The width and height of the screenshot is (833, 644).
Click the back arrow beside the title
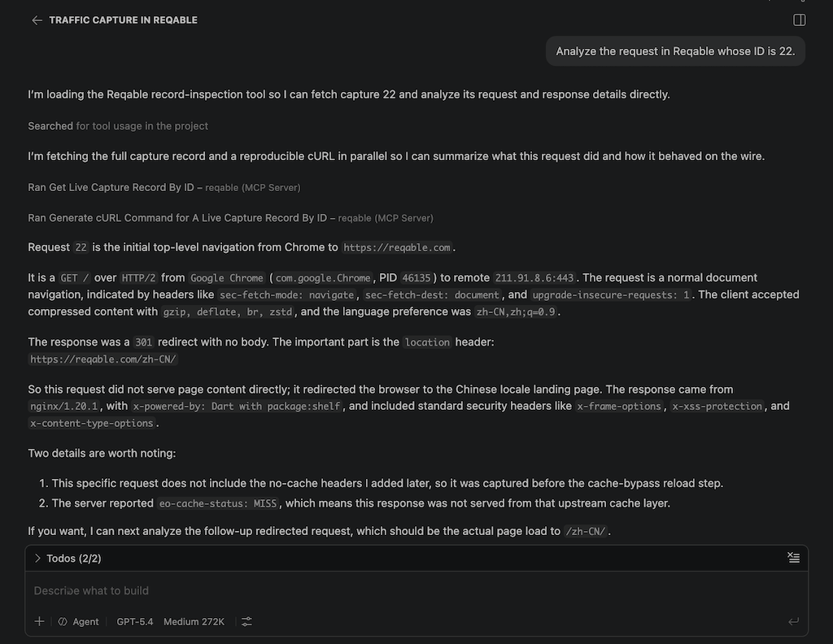[37, 20]
